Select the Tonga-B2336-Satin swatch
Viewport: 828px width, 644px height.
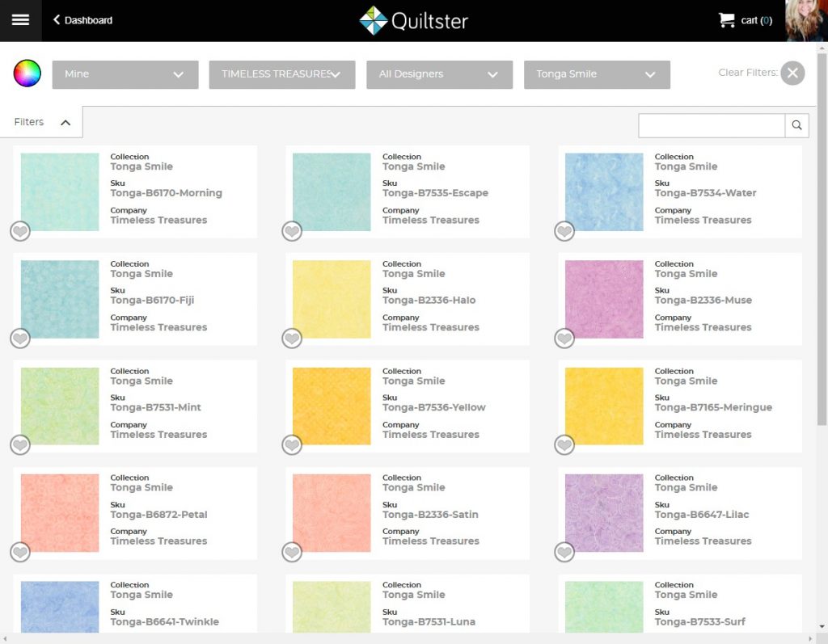(332, 513)
